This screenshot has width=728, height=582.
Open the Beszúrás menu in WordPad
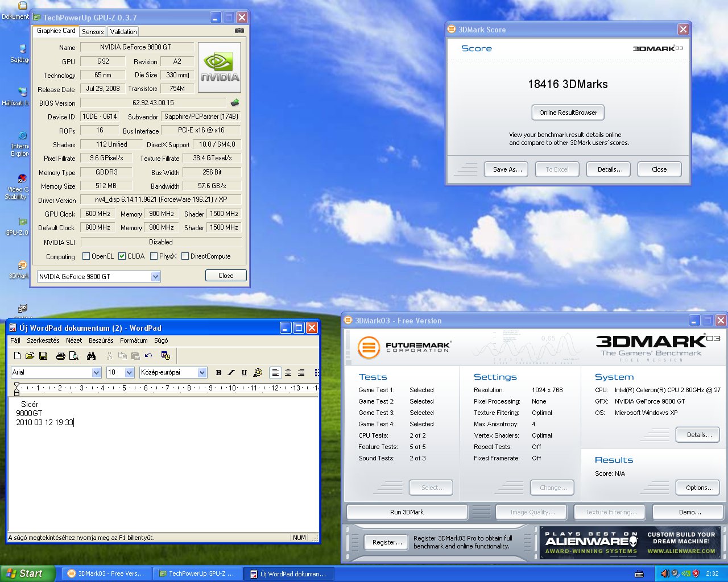coord(101,340)
